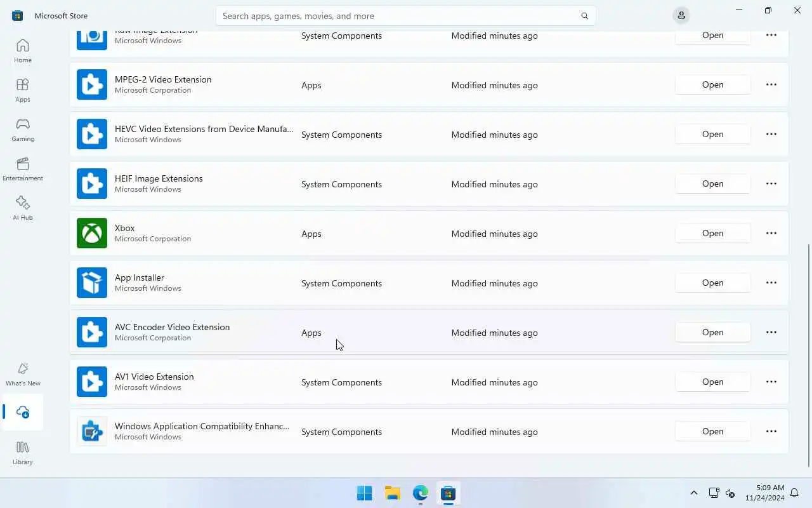This screenshot has height=508, width=812.
Task: Open more options for HEVC Video Extensions
Action: pos(771,134)
